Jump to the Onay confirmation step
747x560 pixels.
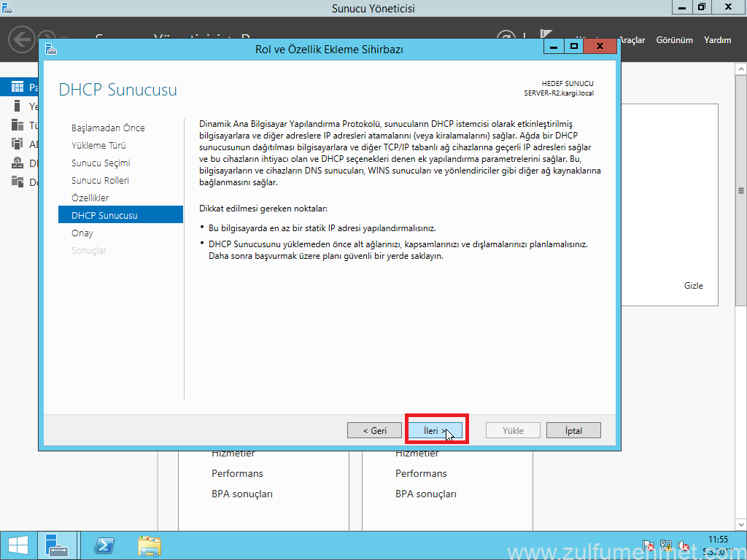coord(82,233)
